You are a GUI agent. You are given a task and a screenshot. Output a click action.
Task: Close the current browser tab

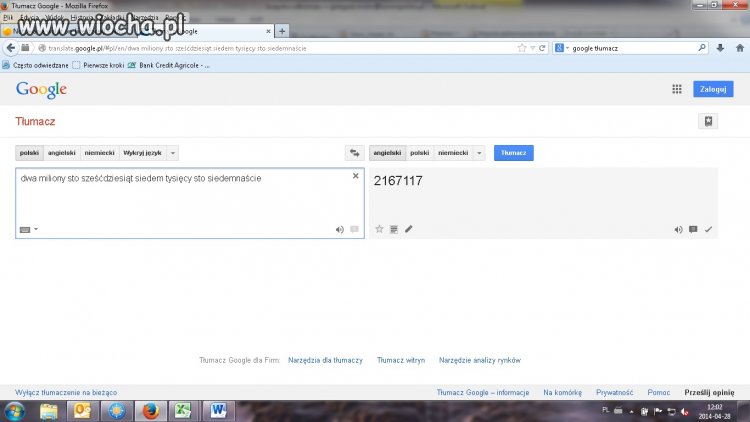(x=268, y=31)
